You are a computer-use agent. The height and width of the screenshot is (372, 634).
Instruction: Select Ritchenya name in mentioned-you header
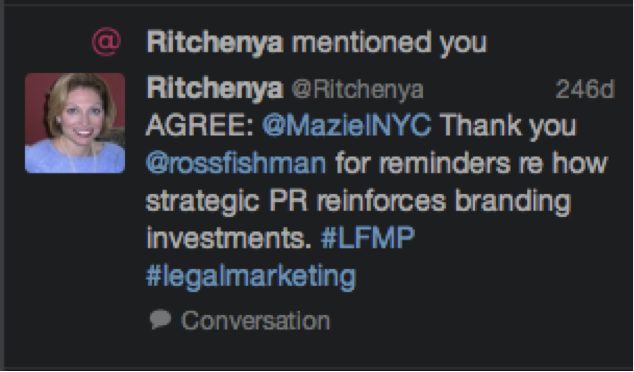[215, 42]
